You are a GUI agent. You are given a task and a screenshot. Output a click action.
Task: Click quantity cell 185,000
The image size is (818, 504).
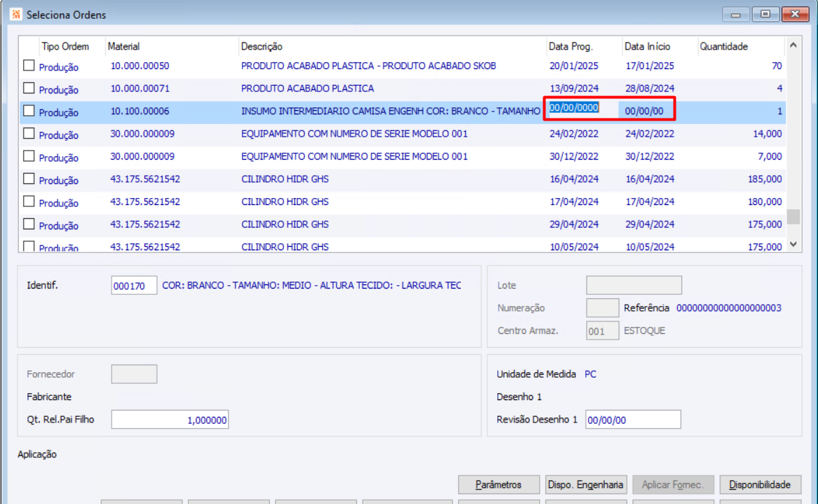765,179
